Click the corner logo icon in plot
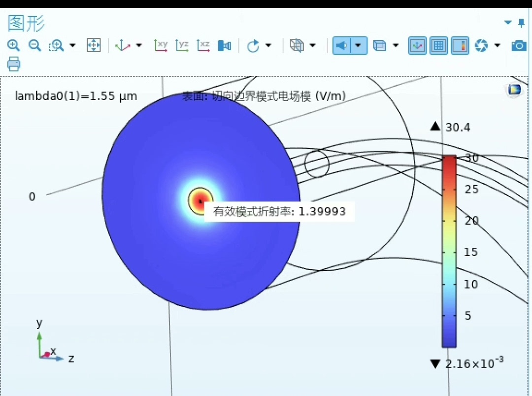The image size is (532, 396). [514, 90]
